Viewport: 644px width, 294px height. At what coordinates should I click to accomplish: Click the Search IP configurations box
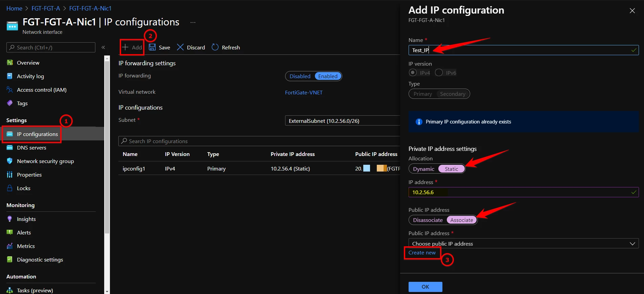point(259,141)
